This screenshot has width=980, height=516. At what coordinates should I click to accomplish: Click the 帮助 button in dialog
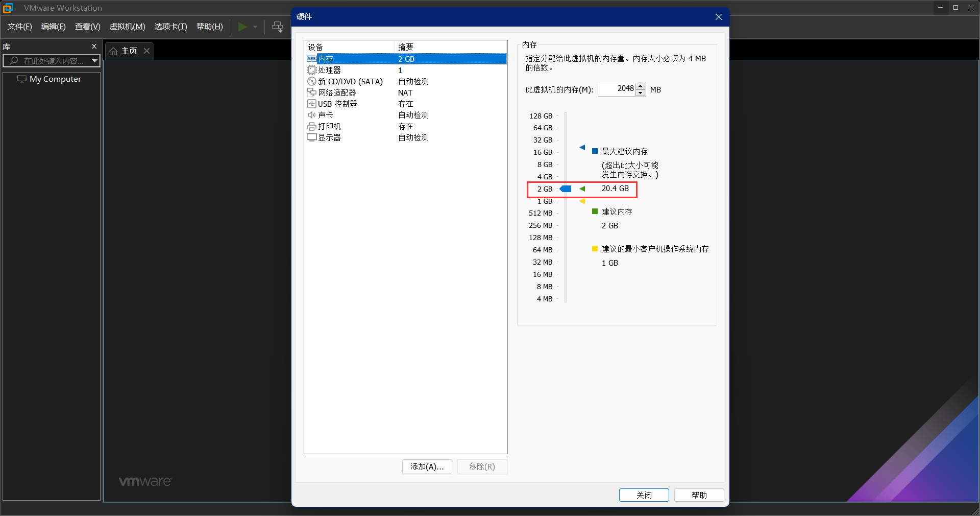pos(699,495)
